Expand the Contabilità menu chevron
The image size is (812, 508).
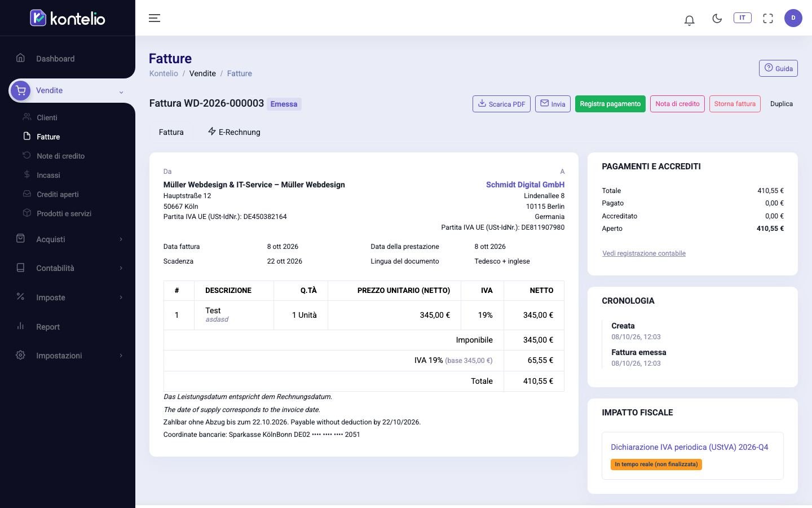pyautogui.click(x=121, y=268)
